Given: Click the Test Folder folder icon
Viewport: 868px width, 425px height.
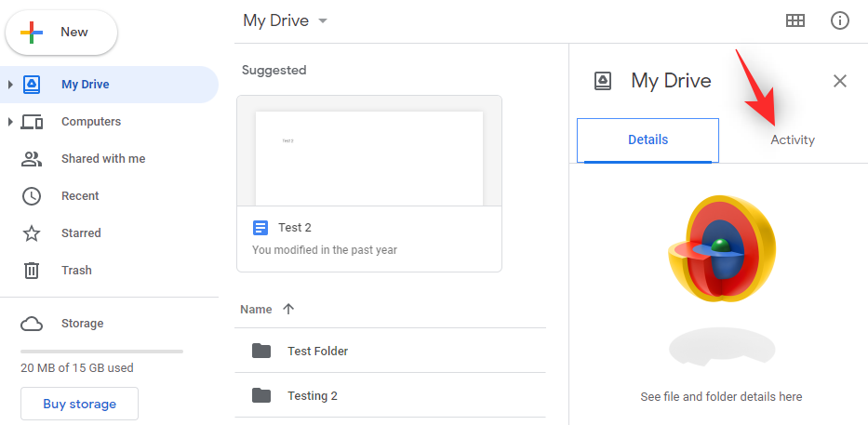Looking at the screenshot, I should click(x=261, y=351).
